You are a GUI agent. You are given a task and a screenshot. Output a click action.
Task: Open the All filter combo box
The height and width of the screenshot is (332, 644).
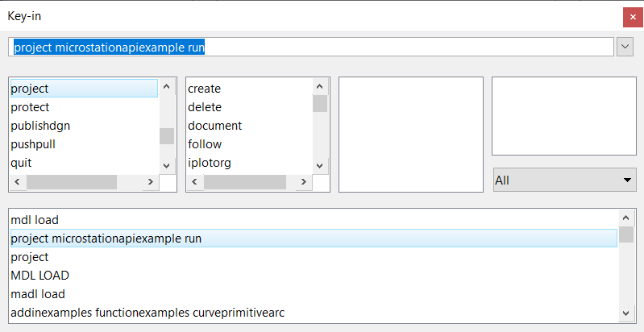(x=563, y=181)
